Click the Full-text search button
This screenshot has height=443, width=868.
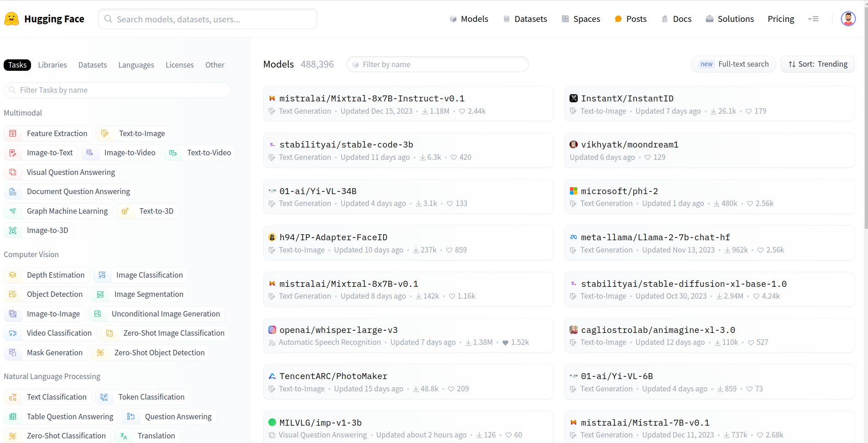(733, 64)
